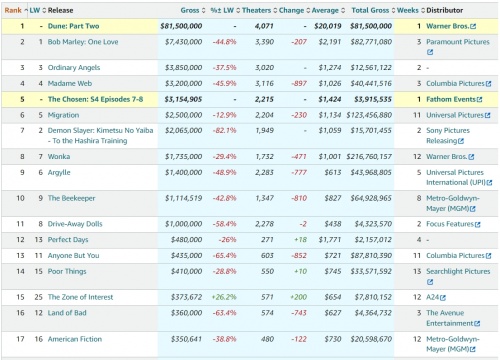This screenshot has height=360, width=500.
Task: Click external link icon under Paramount Pictures
Action: (x=430, y=52)
